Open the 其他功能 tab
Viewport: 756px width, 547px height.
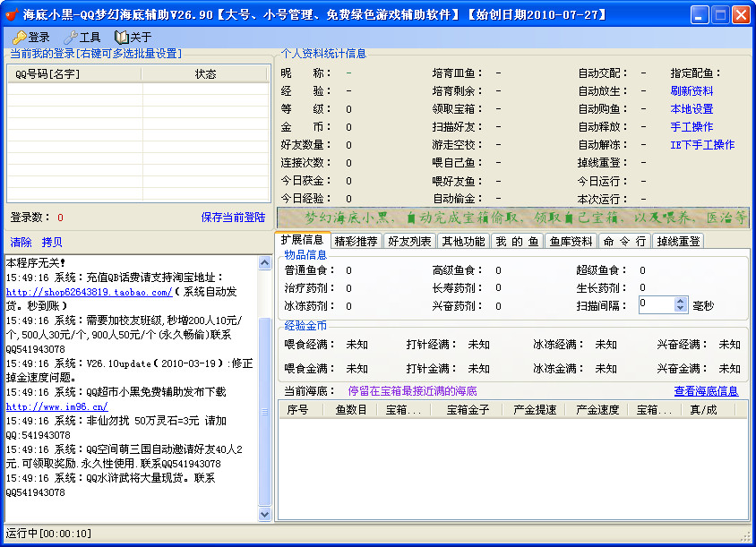[463, 242]
